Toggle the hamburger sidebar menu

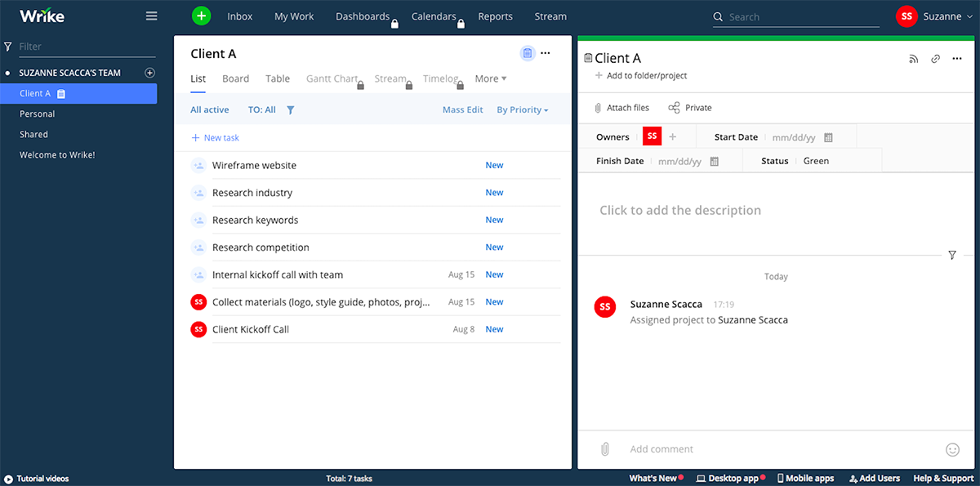click(151, 16)
